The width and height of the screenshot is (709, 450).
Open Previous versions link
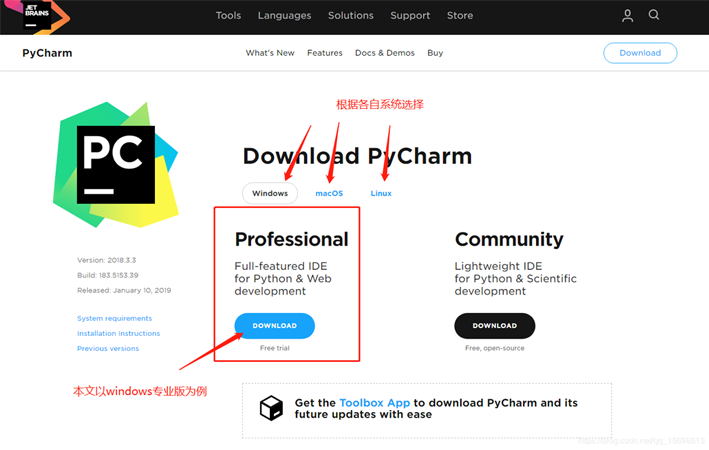tap(108, 348)
